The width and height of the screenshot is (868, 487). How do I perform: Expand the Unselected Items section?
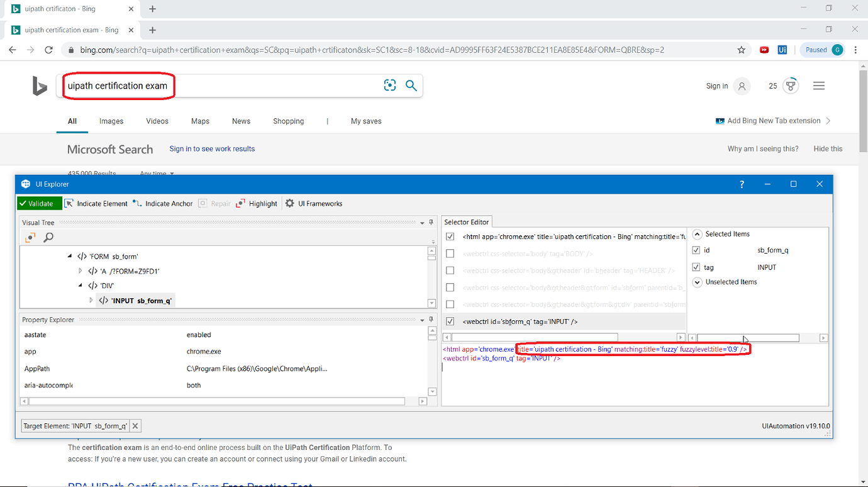pyautogui.click(x=697, y=282)
